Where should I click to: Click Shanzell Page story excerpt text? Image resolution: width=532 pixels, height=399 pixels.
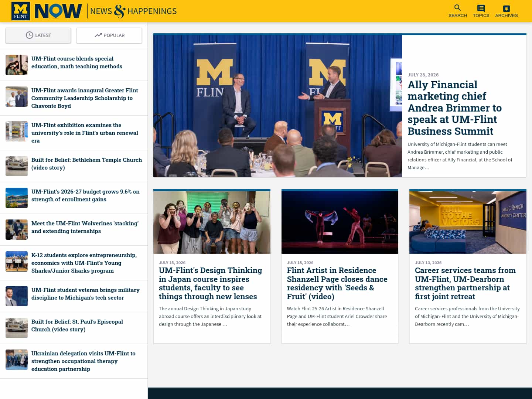(337, 316)
